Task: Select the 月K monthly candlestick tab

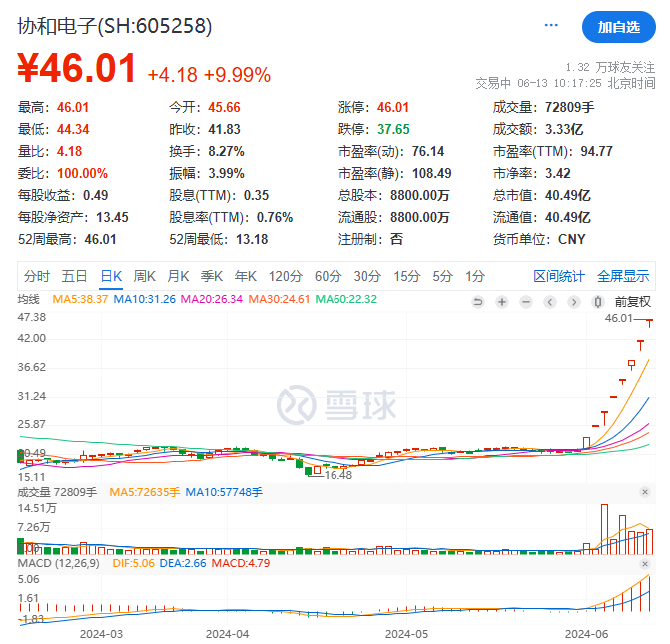Action: [178, 276]
